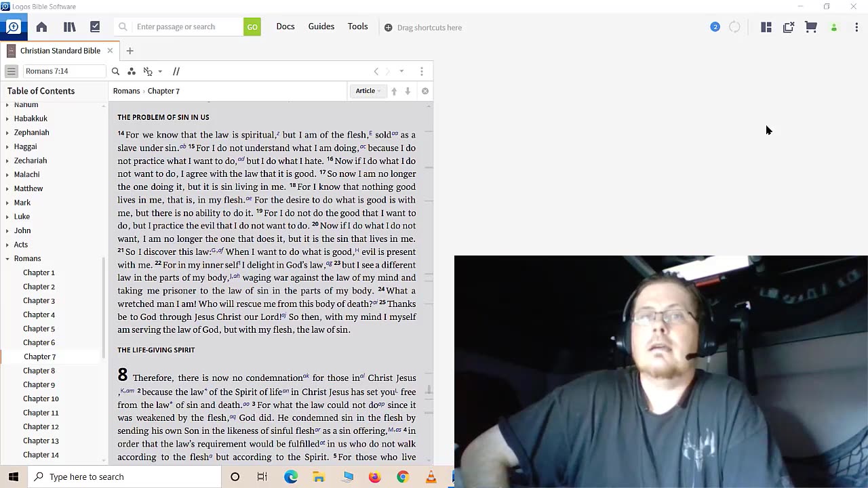The image size is (868, 488).
Task: Open the Article navigation dropdown
Action: (368, 91)
